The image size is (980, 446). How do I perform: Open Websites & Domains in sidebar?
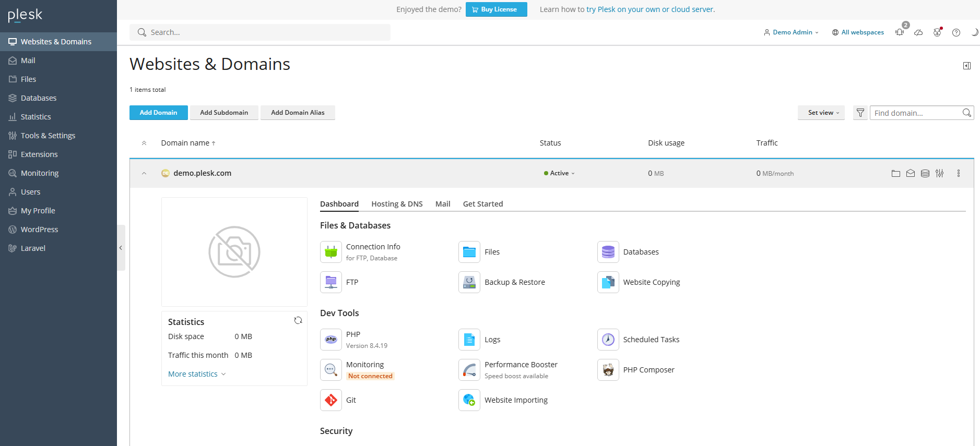click(x=58, y=42)
